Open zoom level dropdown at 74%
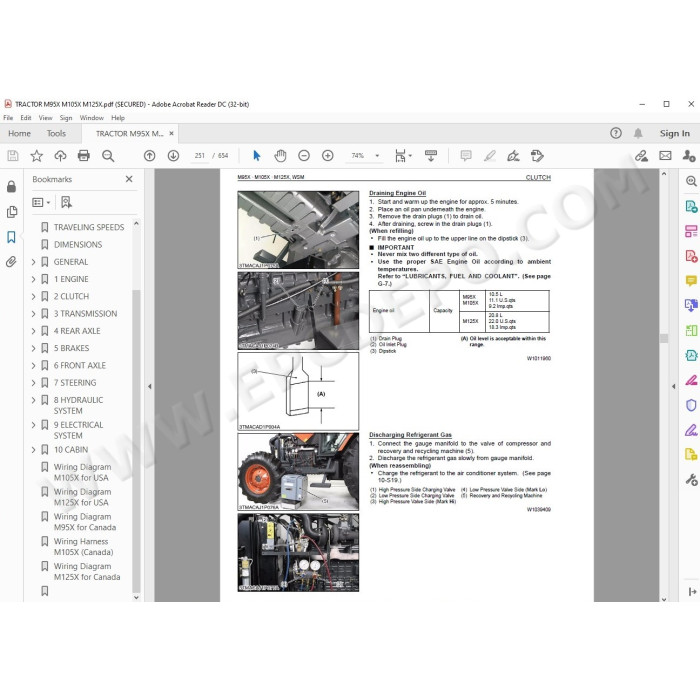The width and height of the screenshot is (700, 700). 377,156
